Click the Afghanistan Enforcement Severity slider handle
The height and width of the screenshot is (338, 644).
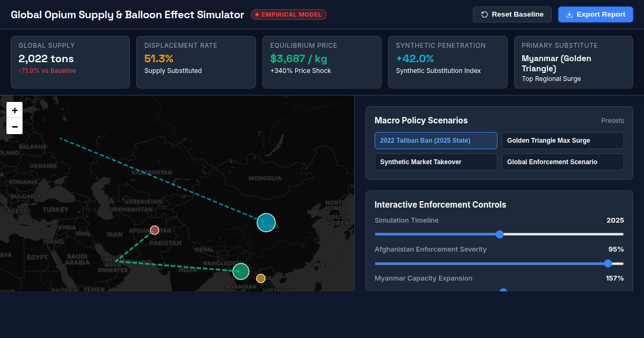608,263
